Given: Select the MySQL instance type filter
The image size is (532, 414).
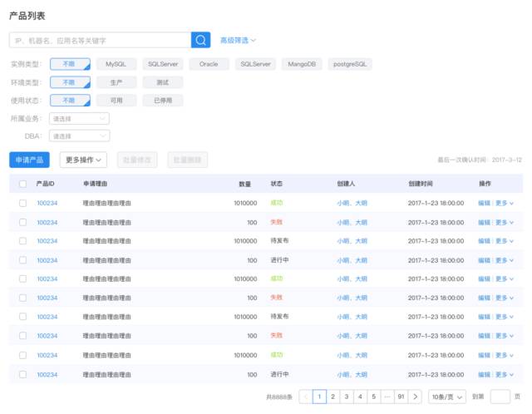Looking at the screenshot, I should coord(116,64).
